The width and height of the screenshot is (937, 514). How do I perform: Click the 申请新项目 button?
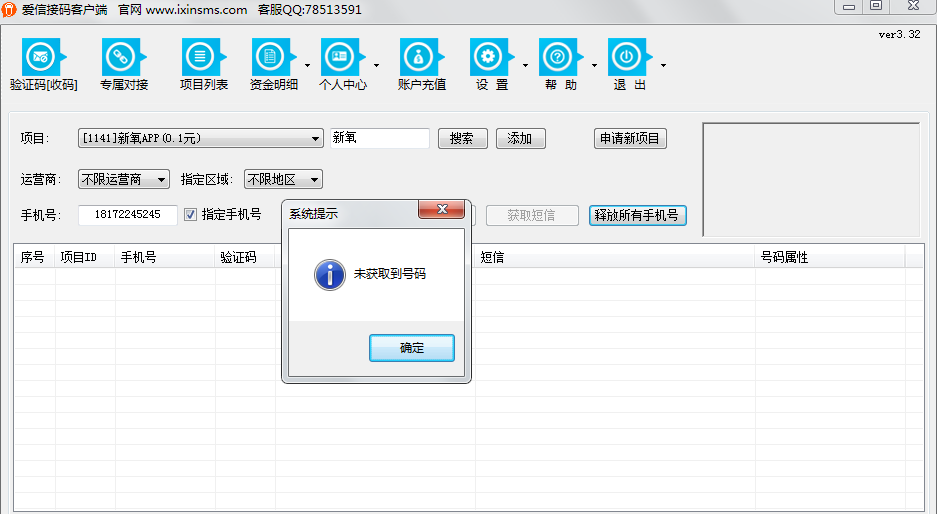pos(630,139)
